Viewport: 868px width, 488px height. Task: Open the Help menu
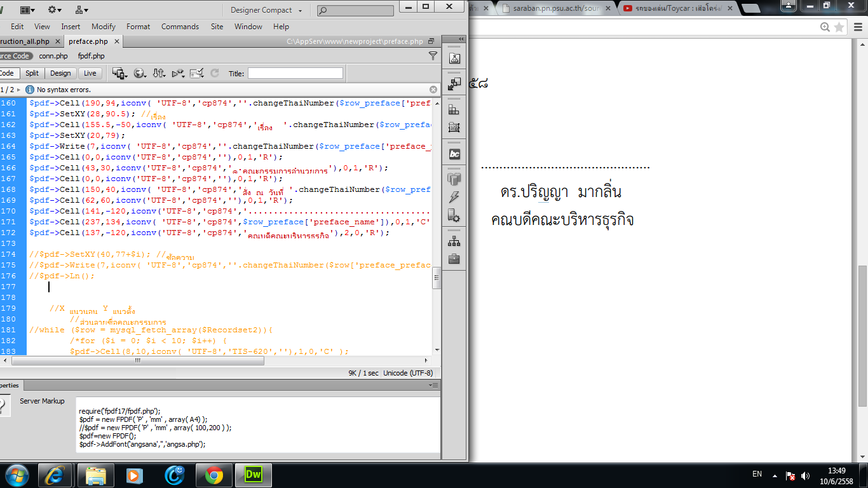tap(281, 27)
